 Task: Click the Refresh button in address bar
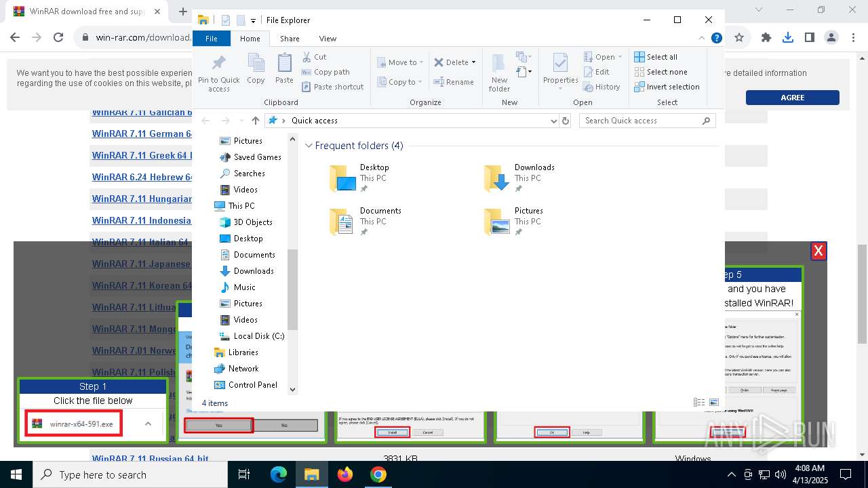[566, 121]
